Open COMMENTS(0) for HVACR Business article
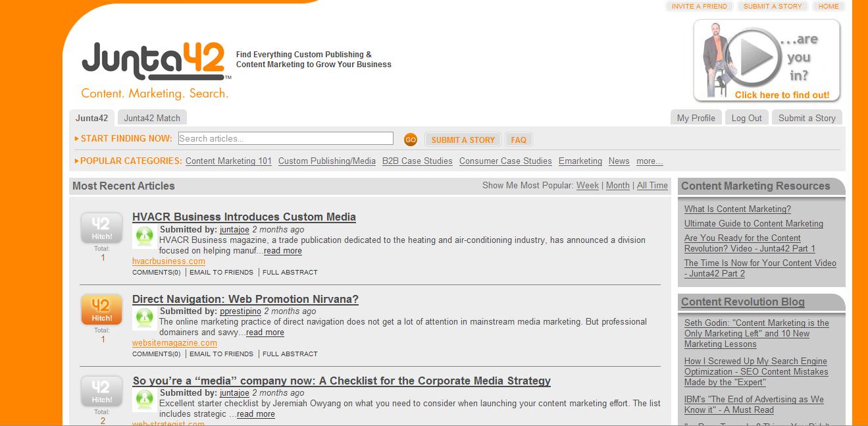Screen dimensions: 868x426 tap(156, 272)
